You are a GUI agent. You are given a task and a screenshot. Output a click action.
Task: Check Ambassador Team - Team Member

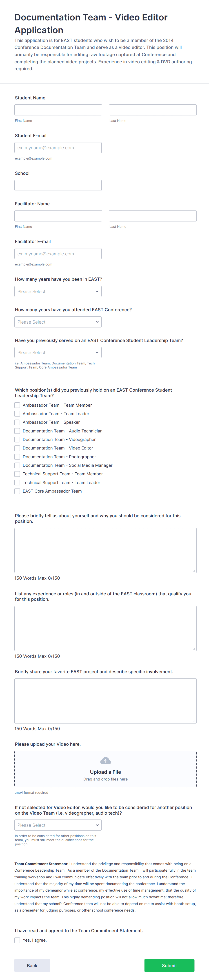[x=17, y=405]
